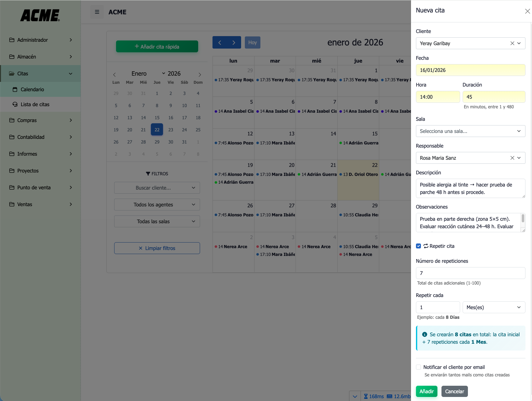
Task: Uncheck the Repetir cita checkbox
Action: click(x=418, y=246)
